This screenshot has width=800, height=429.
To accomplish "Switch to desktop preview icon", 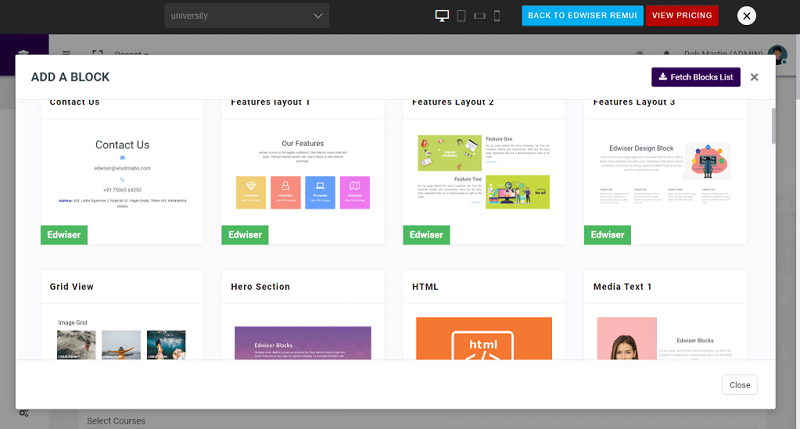I will (442, 16).
